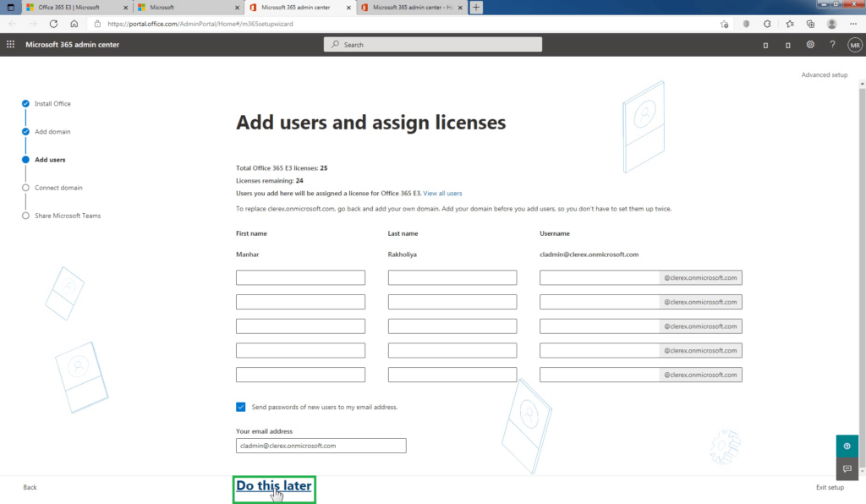Click the first row Last name field
866x504 pixels.
click(452, 277)
